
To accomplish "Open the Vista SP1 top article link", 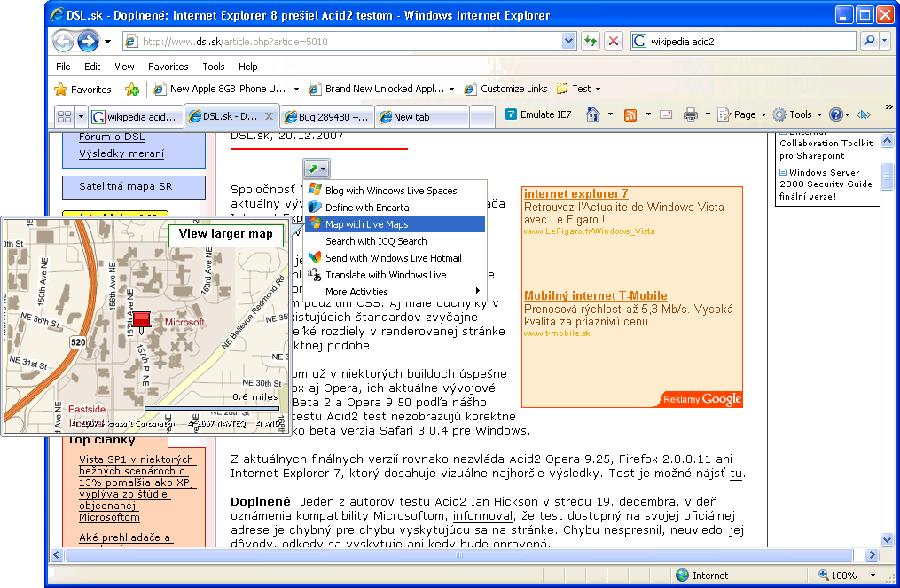I will (137, 488).
